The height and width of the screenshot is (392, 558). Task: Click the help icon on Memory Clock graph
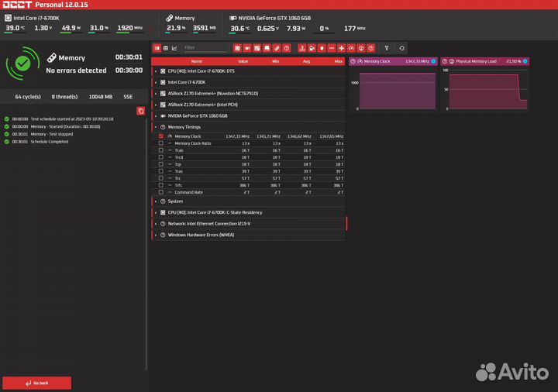click(353, 61)
